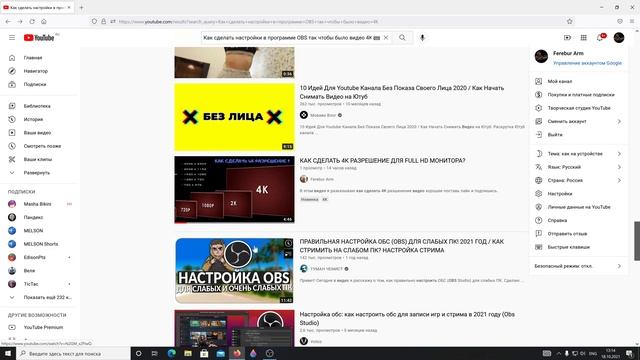Go to YouTube home via logo
This screenshot has width=640, height=360.
tap(39, 38)
